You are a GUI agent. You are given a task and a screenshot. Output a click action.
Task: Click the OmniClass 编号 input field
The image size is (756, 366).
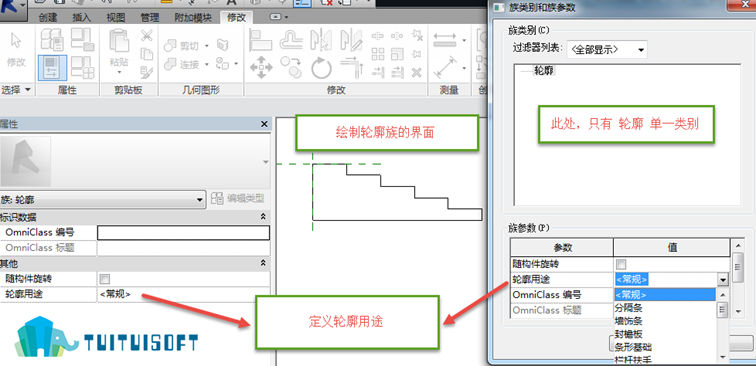[x=183, y=233]
